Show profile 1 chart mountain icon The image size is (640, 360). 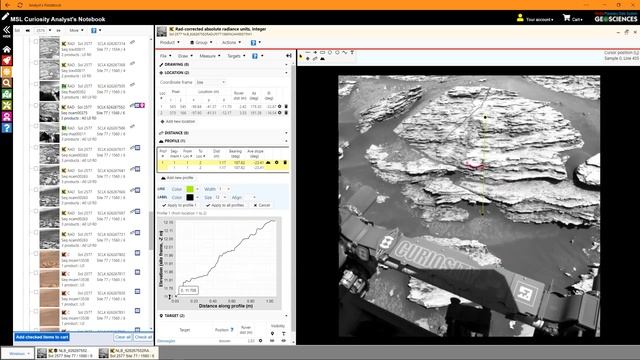coord(268,162)
